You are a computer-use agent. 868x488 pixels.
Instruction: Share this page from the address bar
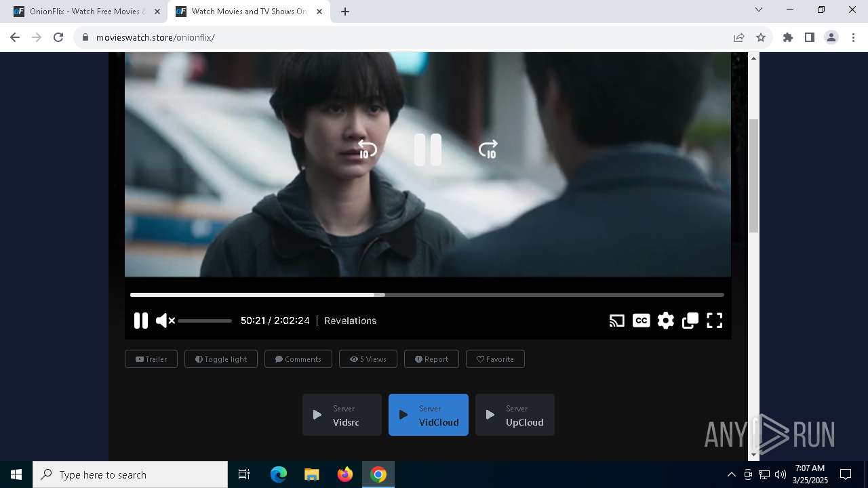click(x=739, y=37)
